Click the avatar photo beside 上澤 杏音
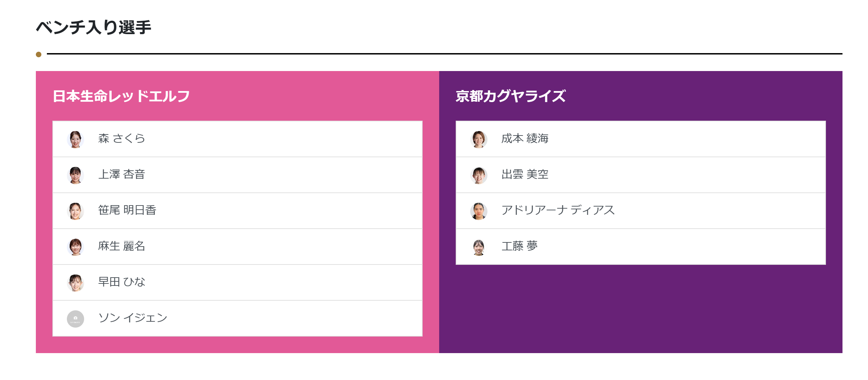This screenshot has width=868, height=380. click(x=75, y=176)
